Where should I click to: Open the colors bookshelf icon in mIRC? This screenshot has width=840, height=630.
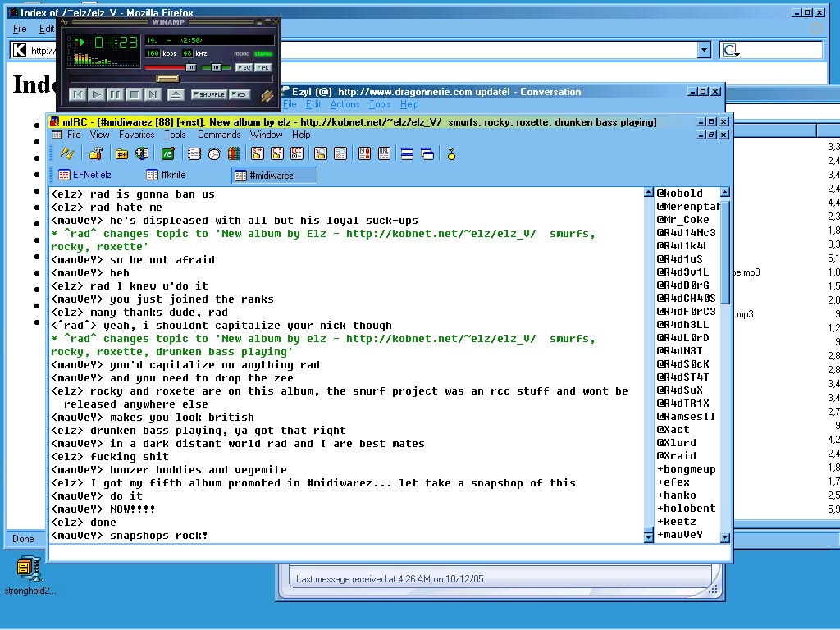pos(234,154)
